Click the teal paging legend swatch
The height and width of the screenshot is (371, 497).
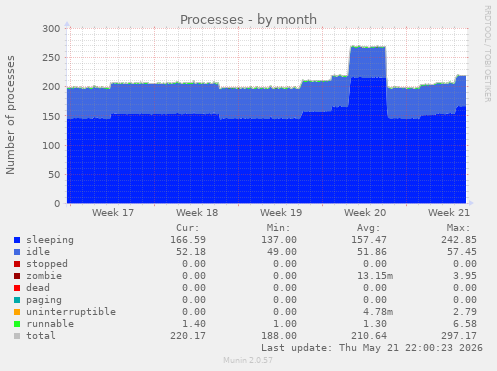tap(17, 300)
